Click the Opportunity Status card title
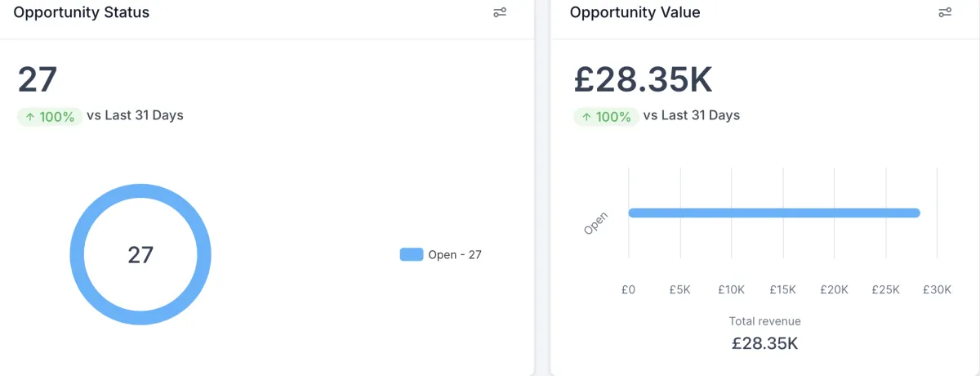The width and height of the screenshot is (980, 376). (x=82, y=12)
